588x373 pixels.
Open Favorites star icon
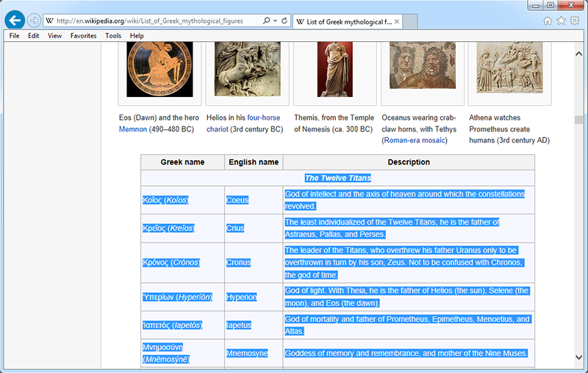coord(561,21)
